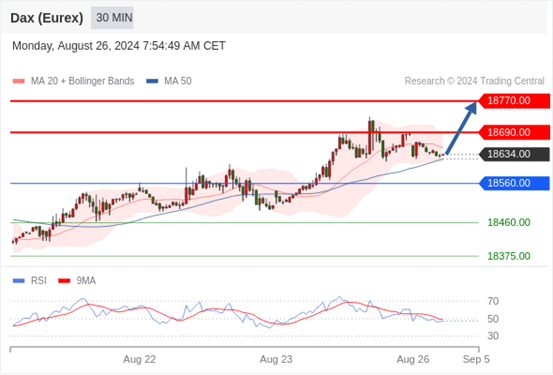Click the Dax (Eurex) chart title
Screen dimensions: 553x375
tap(47, 18)
